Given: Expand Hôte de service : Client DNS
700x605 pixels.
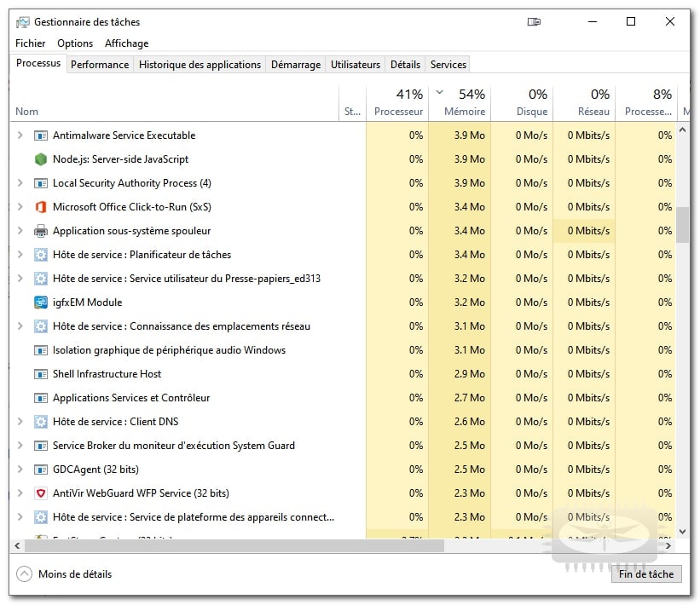Looking at the screenshot, I should pyautogui.click(x=20, y=422).
